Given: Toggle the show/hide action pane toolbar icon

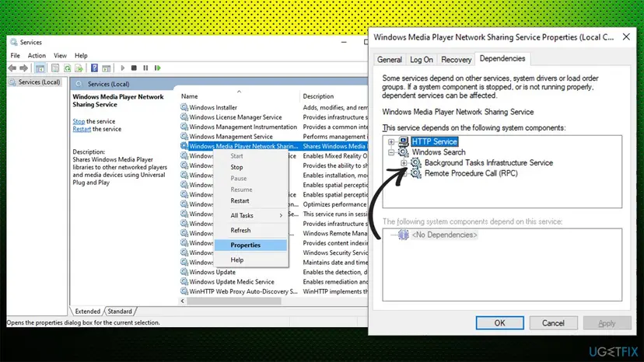Looking at the screenshot, I should pyautogui.click(x=106, y=68).
